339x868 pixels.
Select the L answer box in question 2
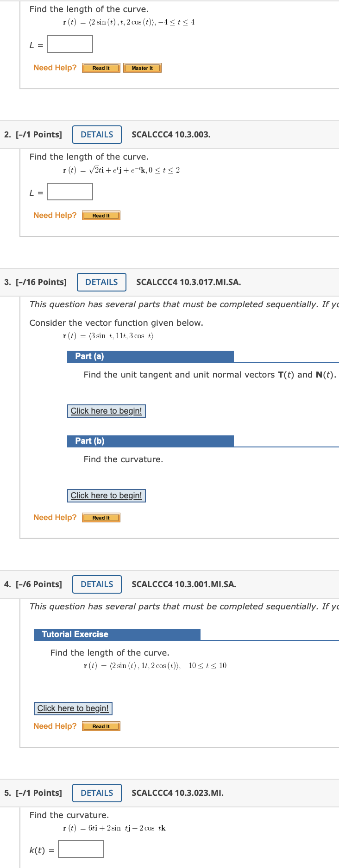pyautogui.click(x=69, y=192)
